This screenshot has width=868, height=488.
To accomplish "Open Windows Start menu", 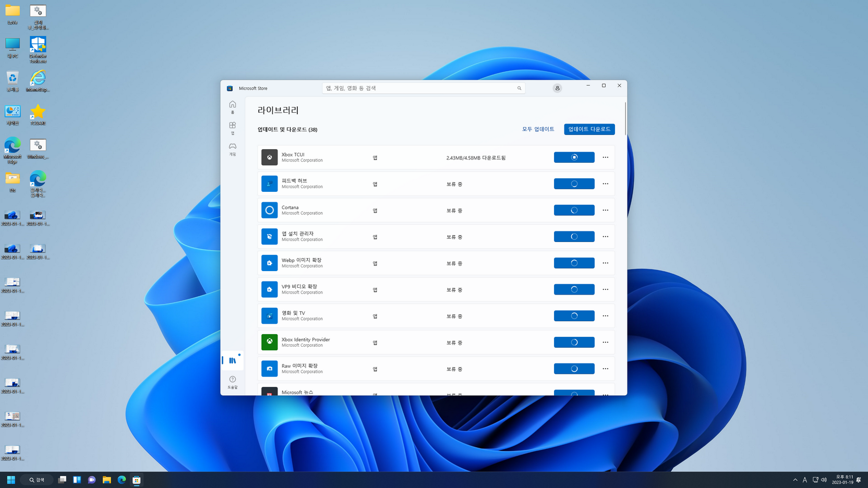I will (11, 480).
